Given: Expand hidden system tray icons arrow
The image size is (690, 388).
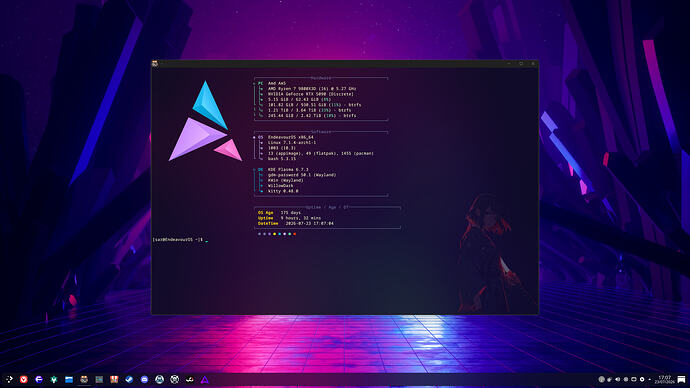Looking at the screenshot, I should (650, 379).
